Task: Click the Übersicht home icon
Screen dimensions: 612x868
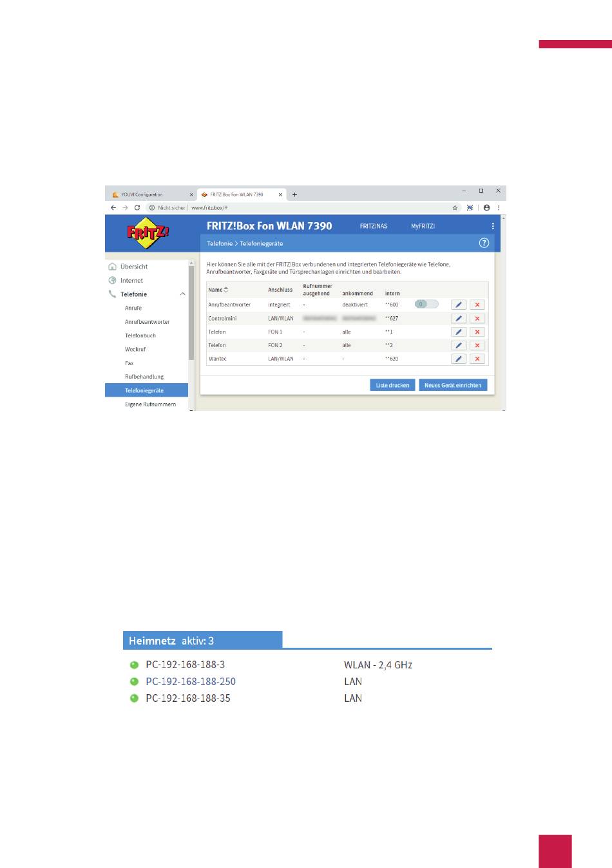Action: 113,267
